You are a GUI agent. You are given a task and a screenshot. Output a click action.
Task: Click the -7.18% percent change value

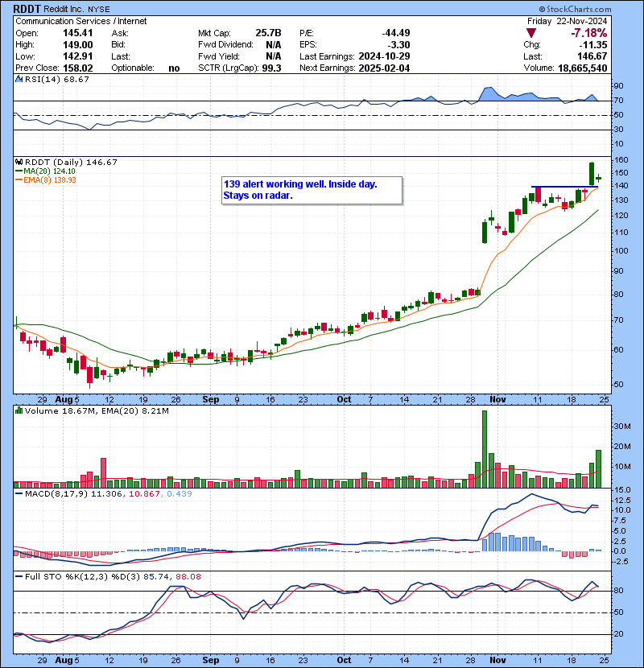(x=589, y=33)
